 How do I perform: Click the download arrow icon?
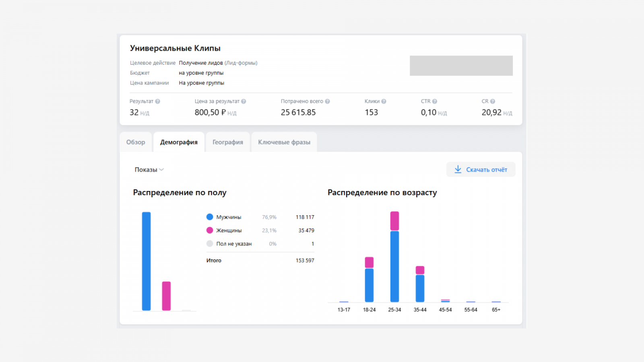click(458, 169)
